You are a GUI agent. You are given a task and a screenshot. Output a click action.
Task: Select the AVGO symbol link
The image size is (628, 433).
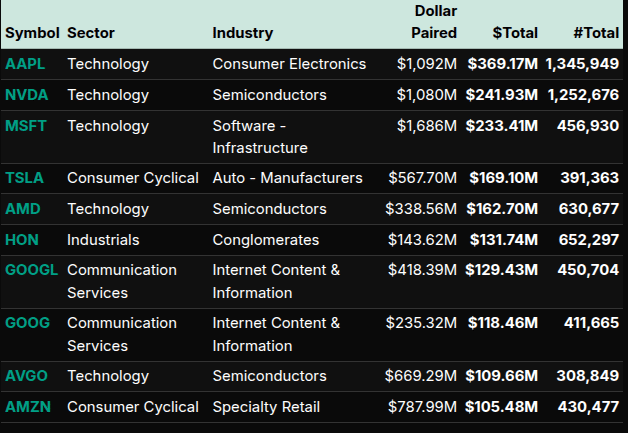point(26,375)
